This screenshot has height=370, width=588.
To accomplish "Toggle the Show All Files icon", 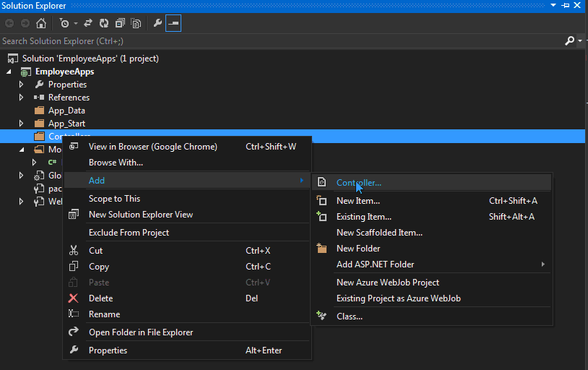I will pos(136,23).
